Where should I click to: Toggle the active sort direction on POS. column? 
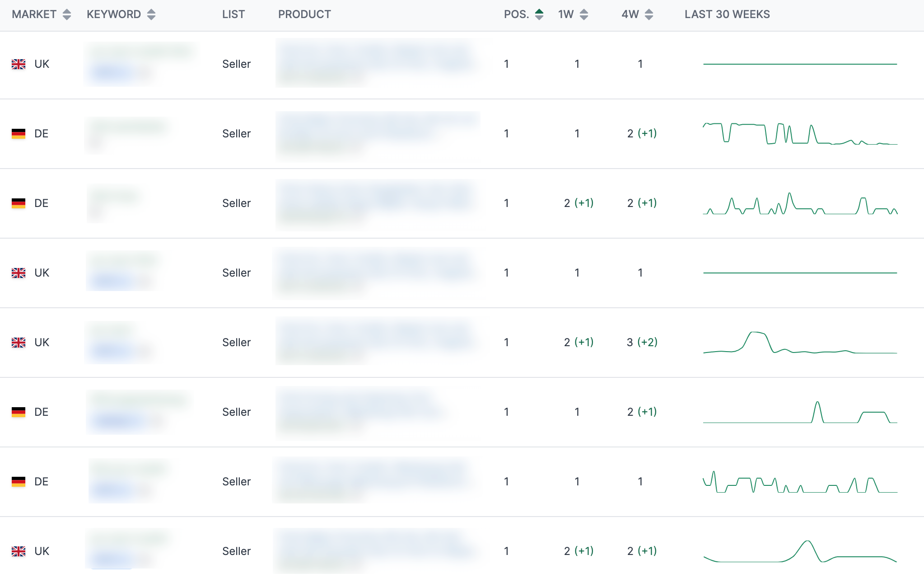(540, 14)
